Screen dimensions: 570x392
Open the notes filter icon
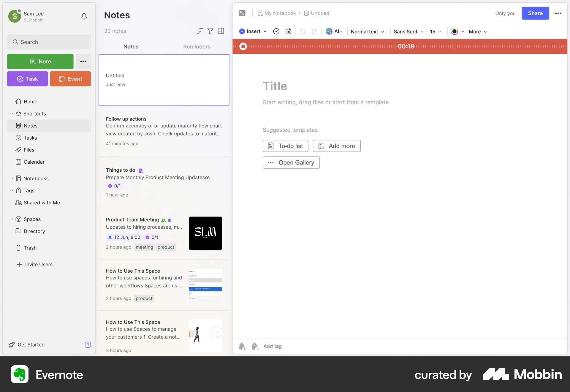click(210, 31)
